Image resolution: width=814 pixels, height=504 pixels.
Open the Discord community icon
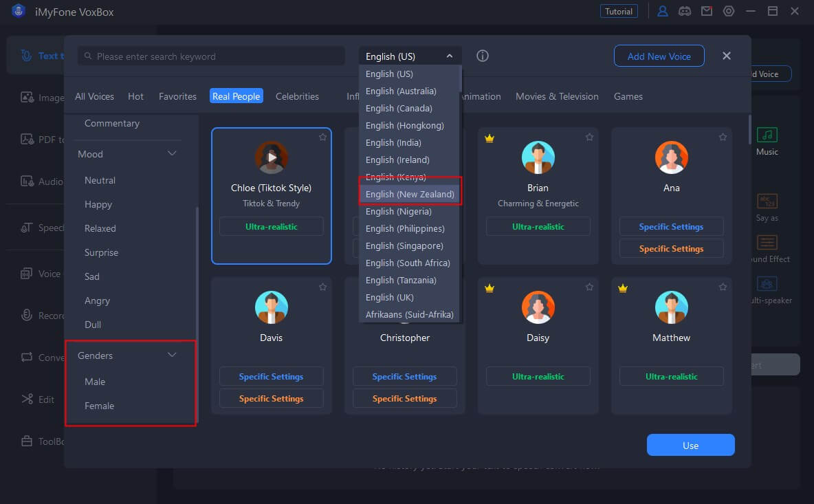click(685, 12)
